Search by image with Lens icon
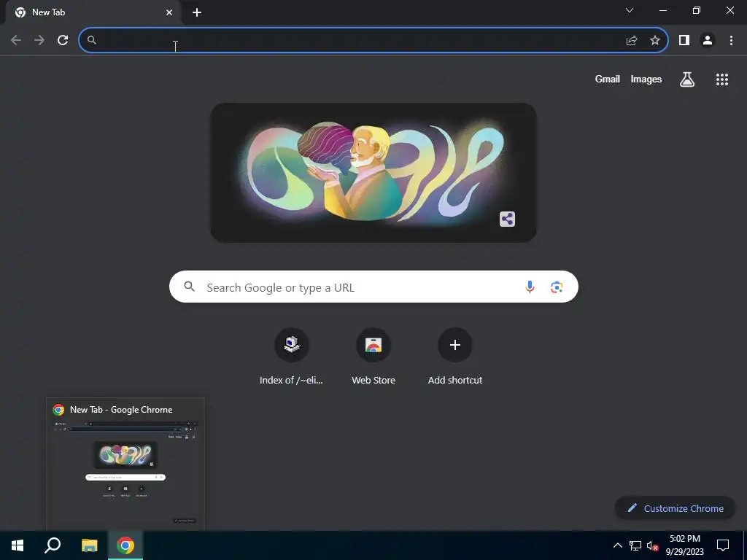Screen dimensions: 747x560 557,287
